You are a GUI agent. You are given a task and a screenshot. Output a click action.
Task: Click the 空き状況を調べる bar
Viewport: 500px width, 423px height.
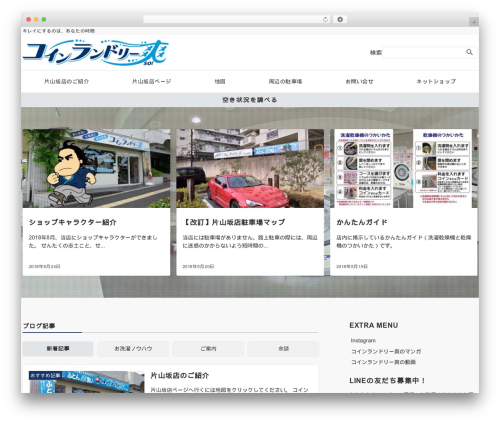(250, 100)
